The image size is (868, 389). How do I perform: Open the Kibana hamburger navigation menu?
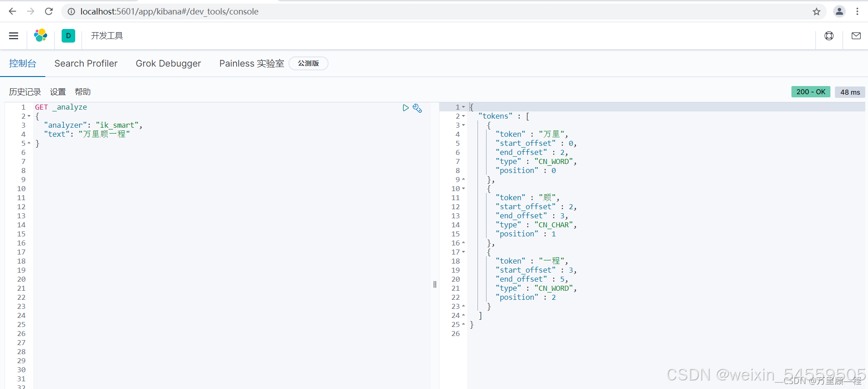coord(14,36)
